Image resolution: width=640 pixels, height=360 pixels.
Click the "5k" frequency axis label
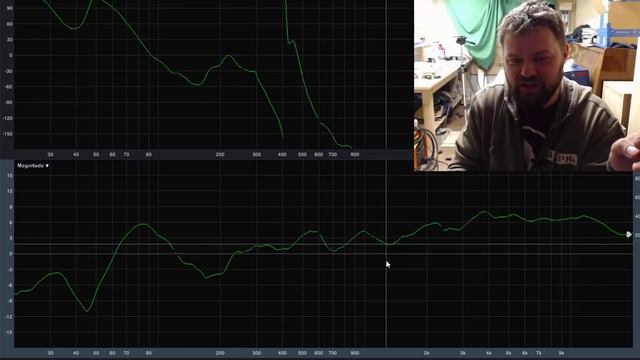509,353
